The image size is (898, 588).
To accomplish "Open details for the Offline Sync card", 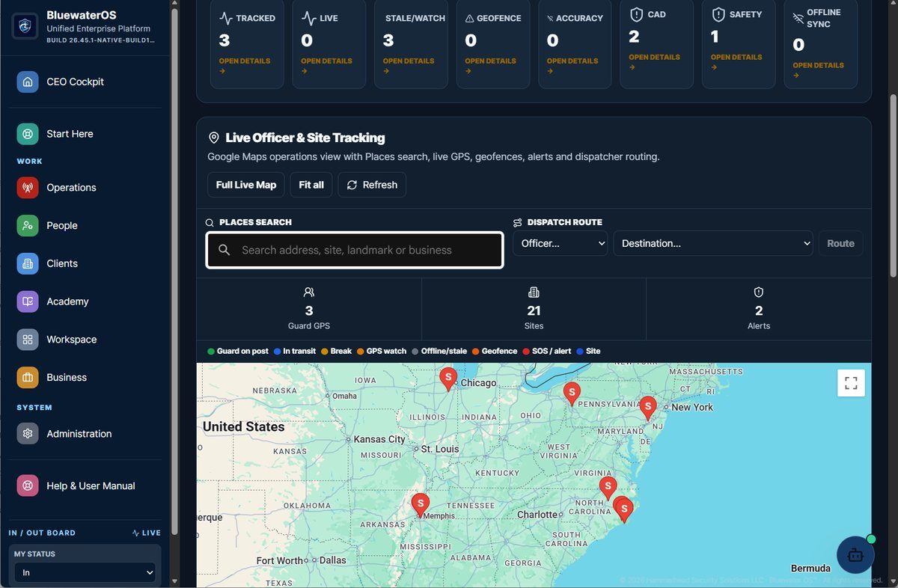I will coord(818,70).
